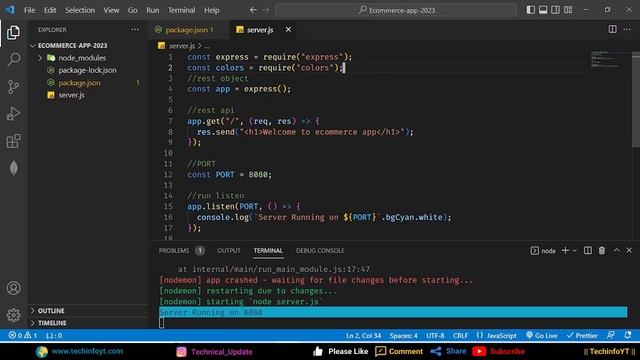640x360 pixels.
Task: Select the node terminal instance
Action: tap(543, 251)
